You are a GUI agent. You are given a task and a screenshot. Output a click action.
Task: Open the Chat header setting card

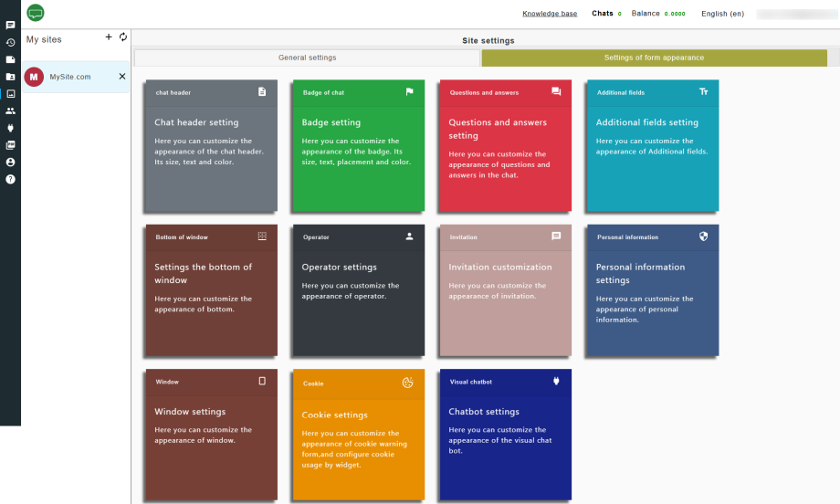pyautogui.click(x=210, y=146)
